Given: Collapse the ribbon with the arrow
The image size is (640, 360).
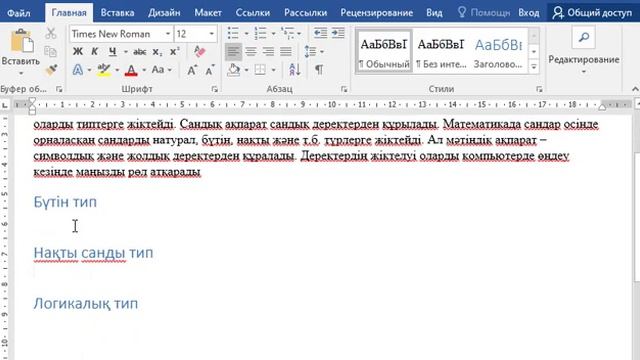Looking at the screenshot, I should (x=635, y=89).
